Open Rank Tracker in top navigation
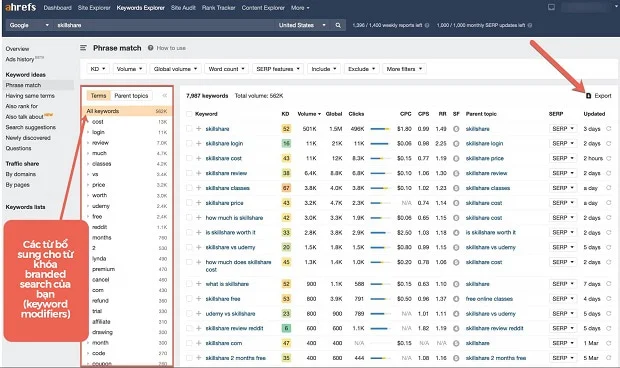Image resolution: width=620 pixels, height=368 pixels. click(218, 8)
